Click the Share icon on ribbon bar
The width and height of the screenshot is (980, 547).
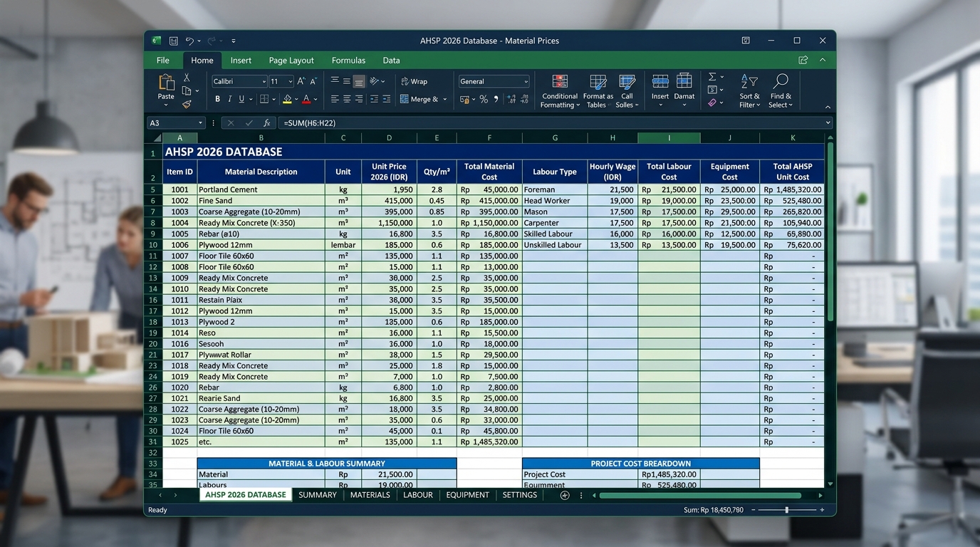[803, 61]
